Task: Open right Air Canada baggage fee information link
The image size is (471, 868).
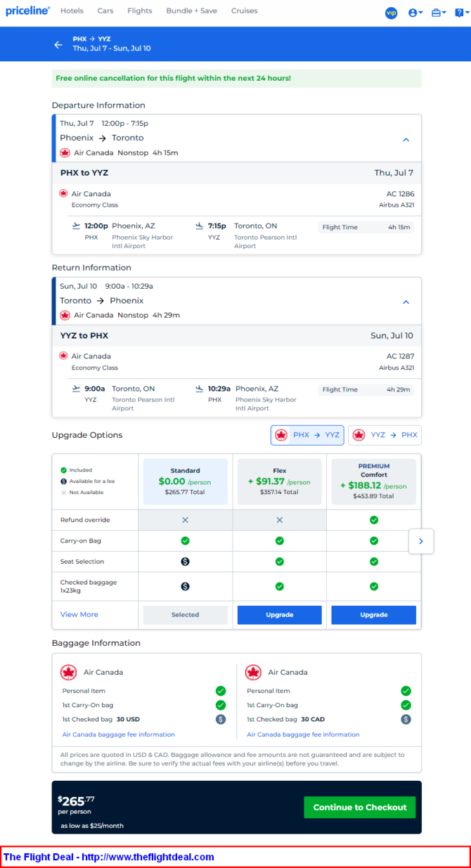Action: click(x=303, y=734)
